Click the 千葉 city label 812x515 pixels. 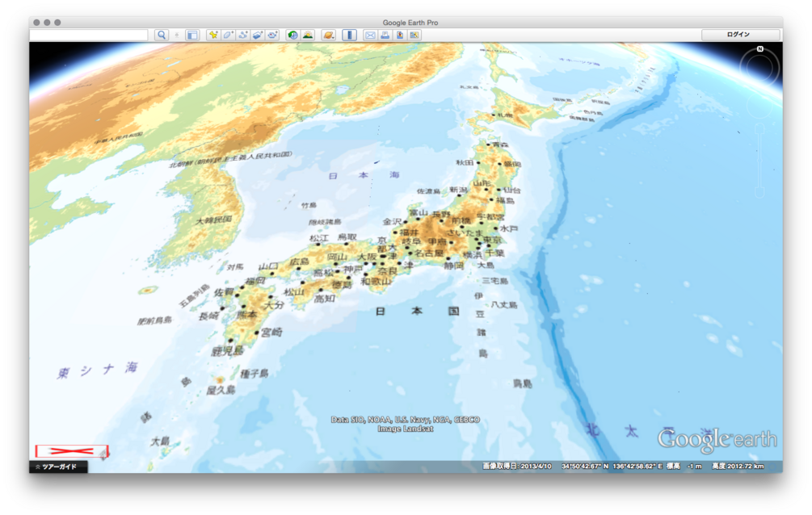point(495,253)
